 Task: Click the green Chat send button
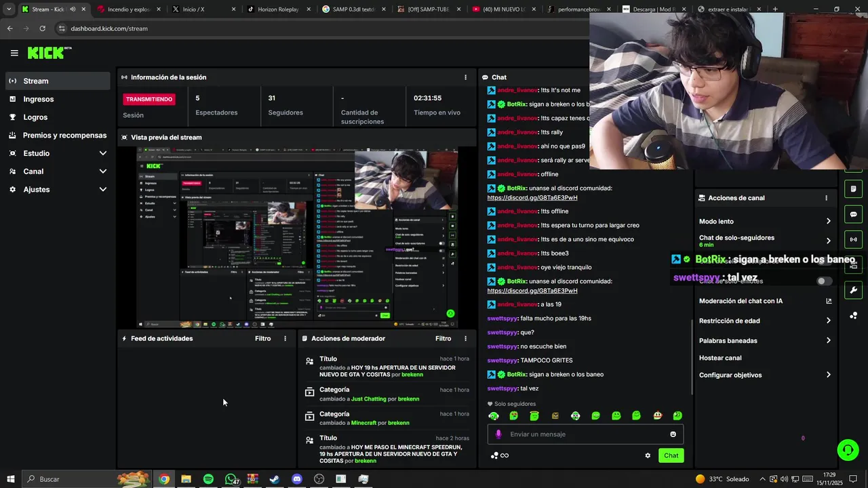[671, 455]
